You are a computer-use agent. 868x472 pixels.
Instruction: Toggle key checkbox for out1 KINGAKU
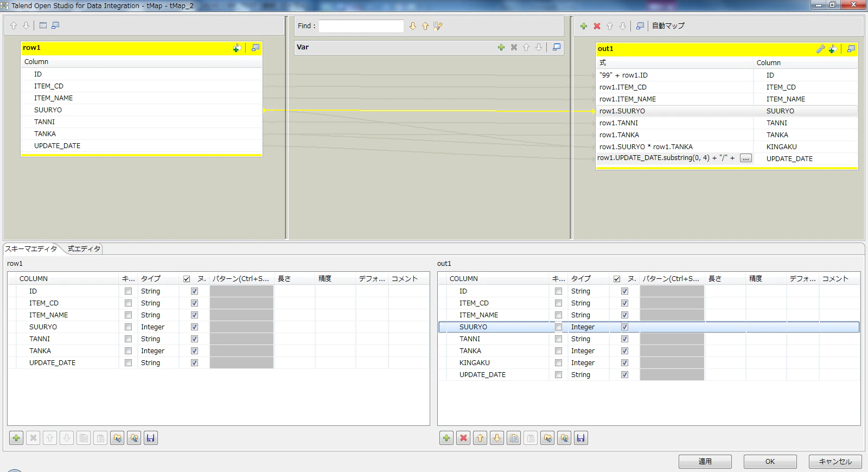pyautogui.click(x=558, y=363)
